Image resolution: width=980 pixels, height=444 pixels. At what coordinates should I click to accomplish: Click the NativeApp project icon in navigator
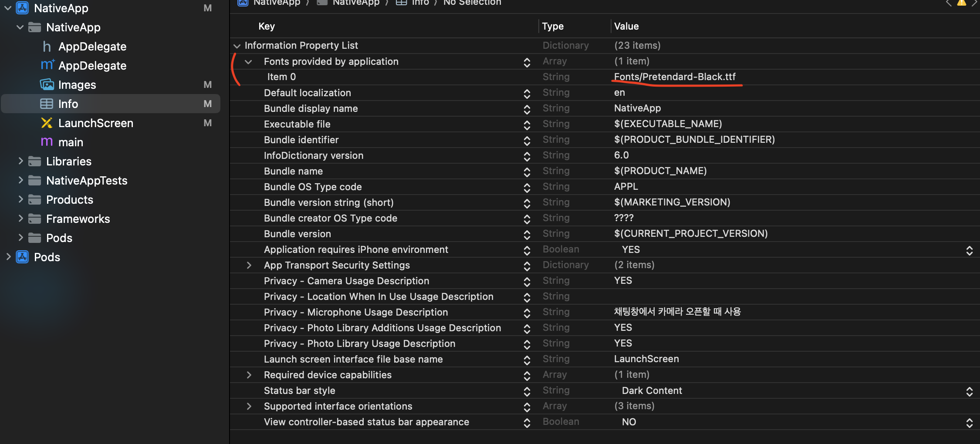click(22, 8)
